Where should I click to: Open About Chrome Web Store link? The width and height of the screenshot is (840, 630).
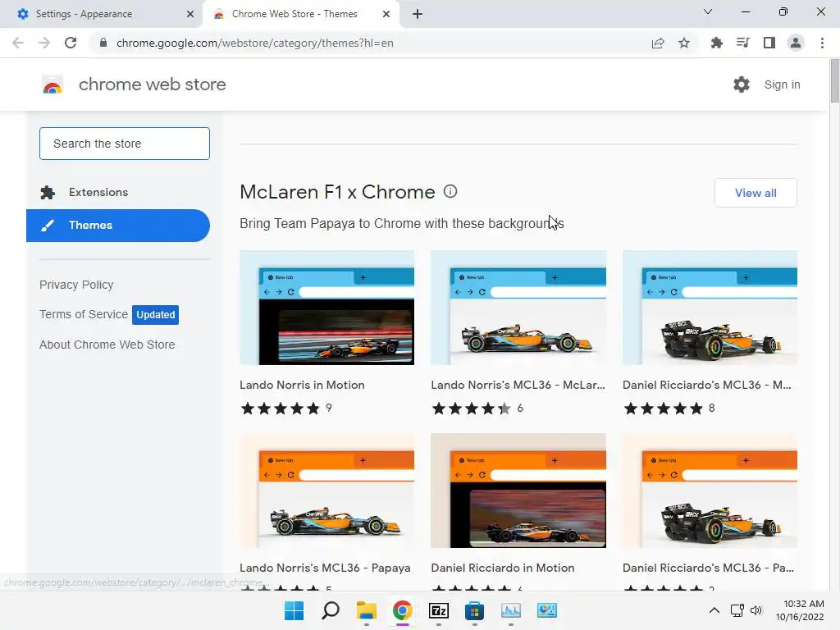tap(107, 345)
